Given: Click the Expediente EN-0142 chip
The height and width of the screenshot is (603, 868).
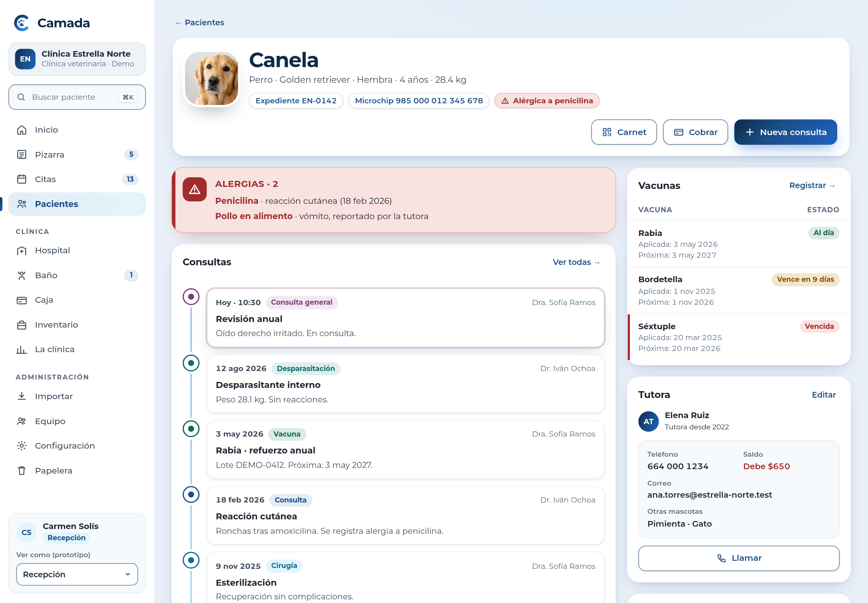Looking at the screenshot, I should coord(296,101).
